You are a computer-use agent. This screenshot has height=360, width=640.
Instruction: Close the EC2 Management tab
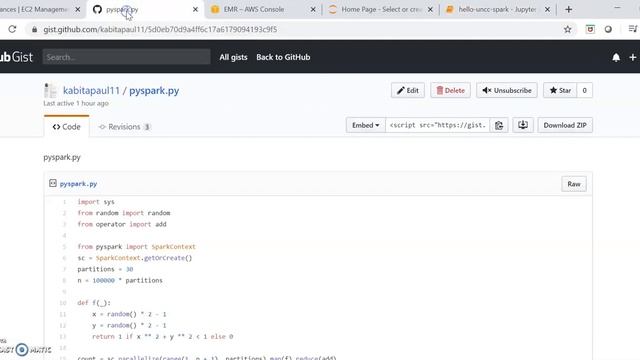click(78, 9)
